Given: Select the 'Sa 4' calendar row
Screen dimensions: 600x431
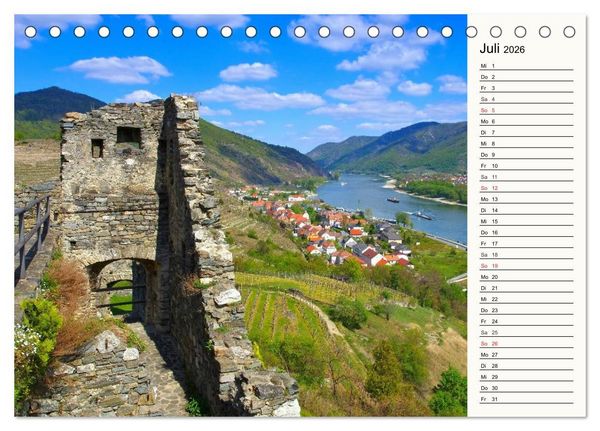Looking at the screenshot, I should [x=527, y=99].
